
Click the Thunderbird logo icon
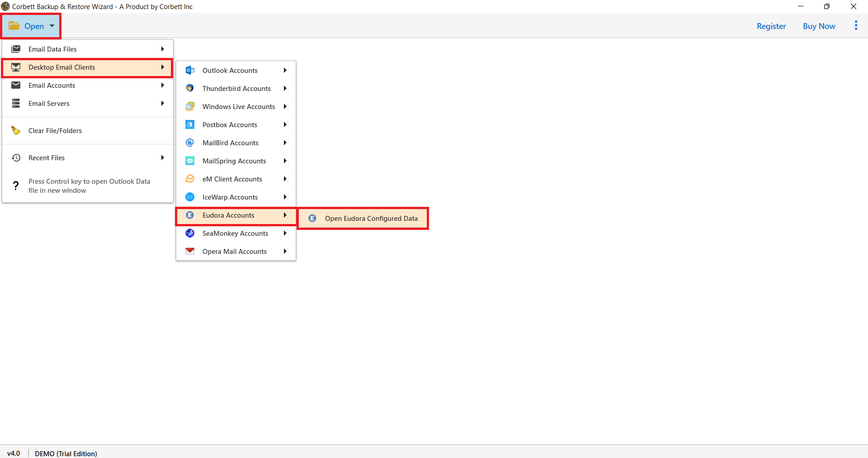point(190,88)
